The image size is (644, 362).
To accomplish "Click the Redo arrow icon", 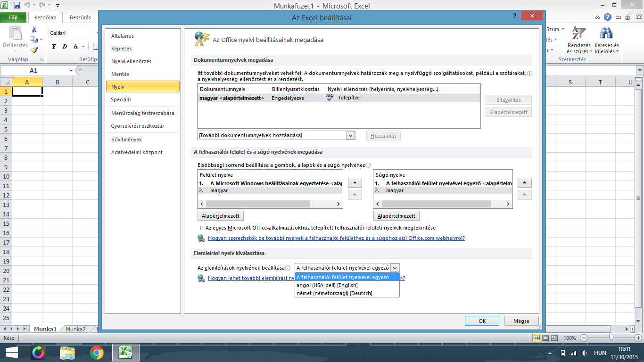I will (42, 6).
